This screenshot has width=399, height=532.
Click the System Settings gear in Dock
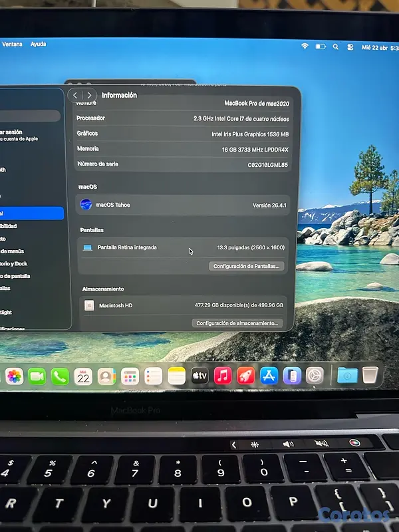click(315, 376)
